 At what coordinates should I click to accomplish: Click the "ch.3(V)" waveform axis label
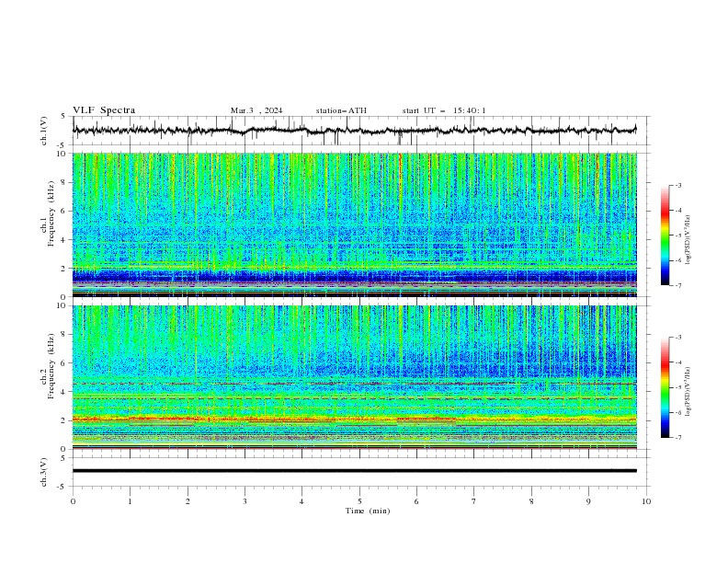(x=44, y=473)
